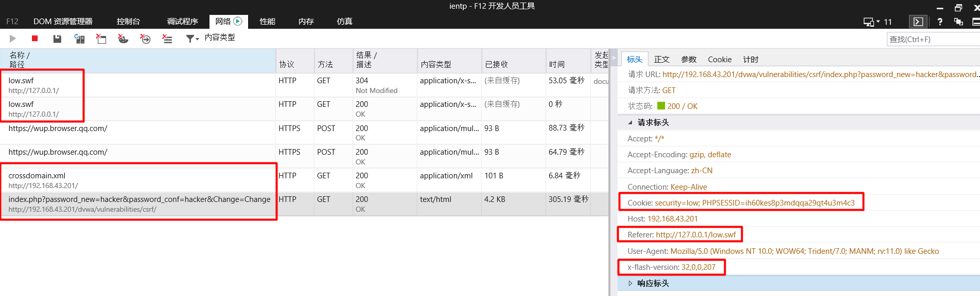Click the 查找 search input field
This screenshot has height=296, width=980.
932,40
